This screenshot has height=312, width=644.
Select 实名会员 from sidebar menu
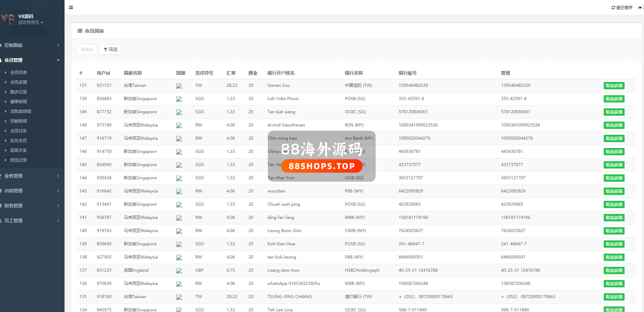coord(18,141)
